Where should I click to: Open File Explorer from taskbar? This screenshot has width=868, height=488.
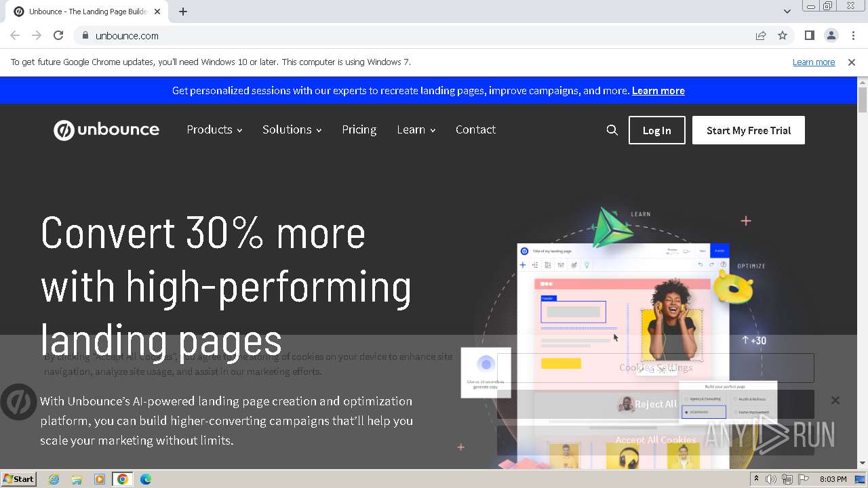[77, 479]
